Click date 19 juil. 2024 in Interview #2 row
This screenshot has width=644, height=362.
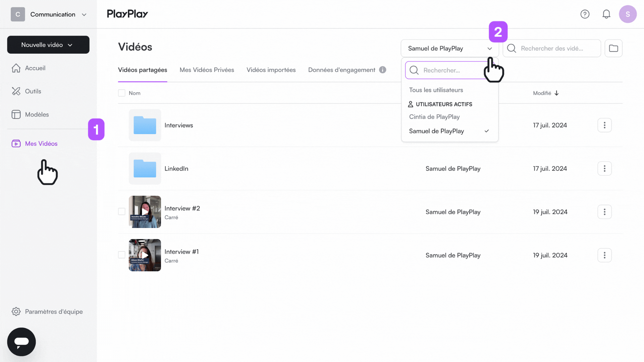(x=550, y=212)
